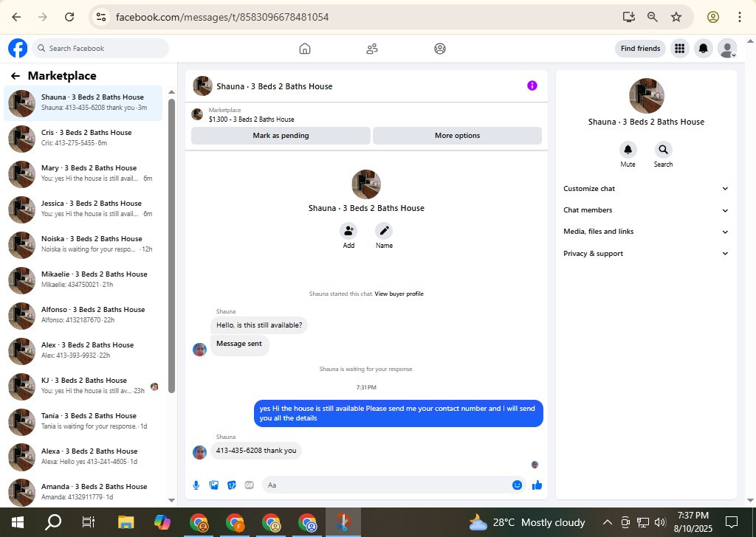Click the $1,300 listing link in header
The image size is (756, 537).
(251, 119)
